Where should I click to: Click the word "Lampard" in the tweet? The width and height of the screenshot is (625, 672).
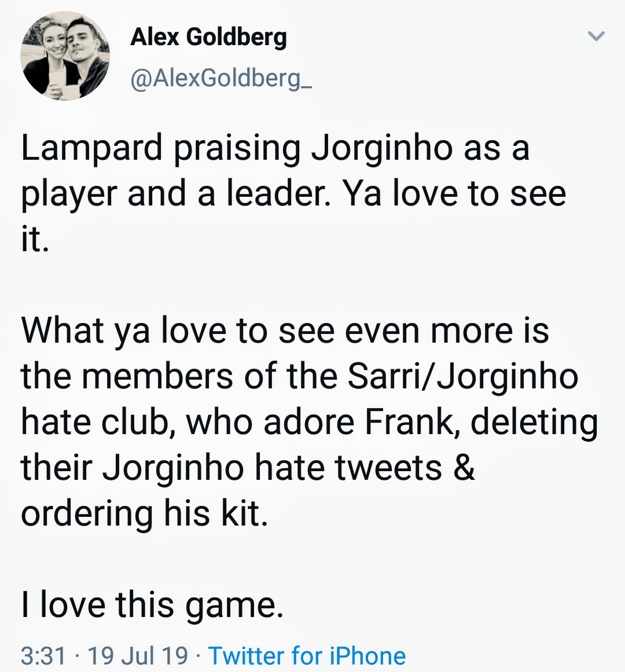tap(91, 148)
